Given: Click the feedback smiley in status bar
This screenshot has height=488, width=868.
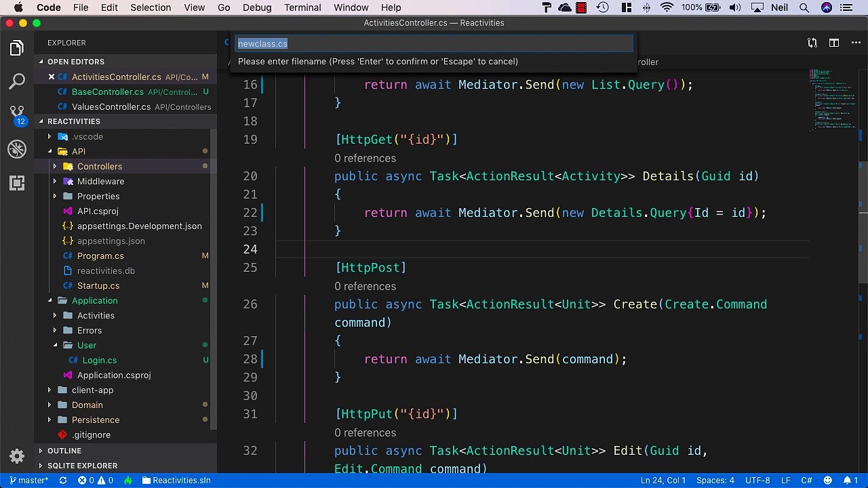Looking at the screenshot, I should coord(826,480).
